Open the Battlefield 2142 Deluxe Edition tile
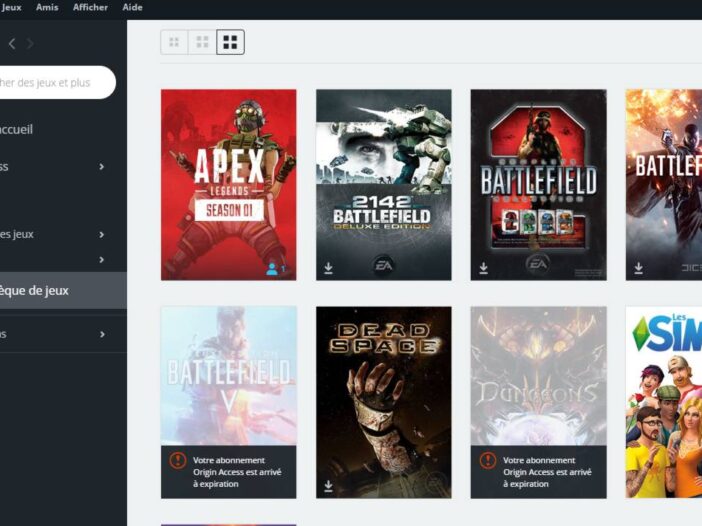 point(384,185)
